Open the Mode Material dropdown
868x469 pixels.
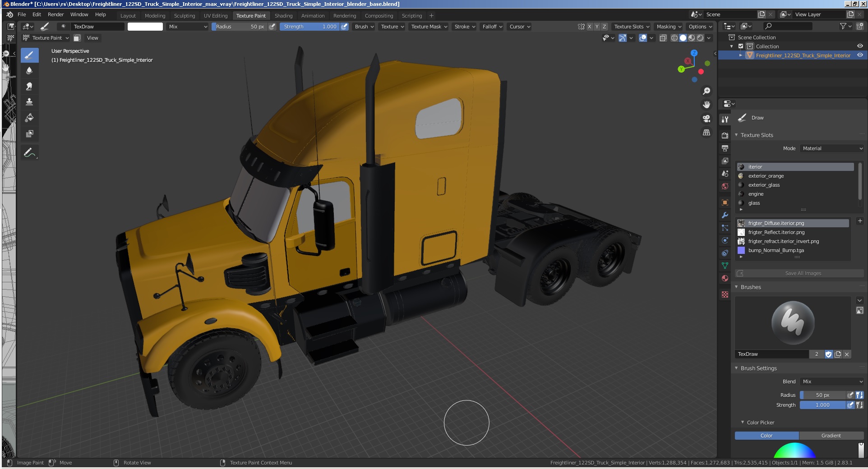coord(832,148)
